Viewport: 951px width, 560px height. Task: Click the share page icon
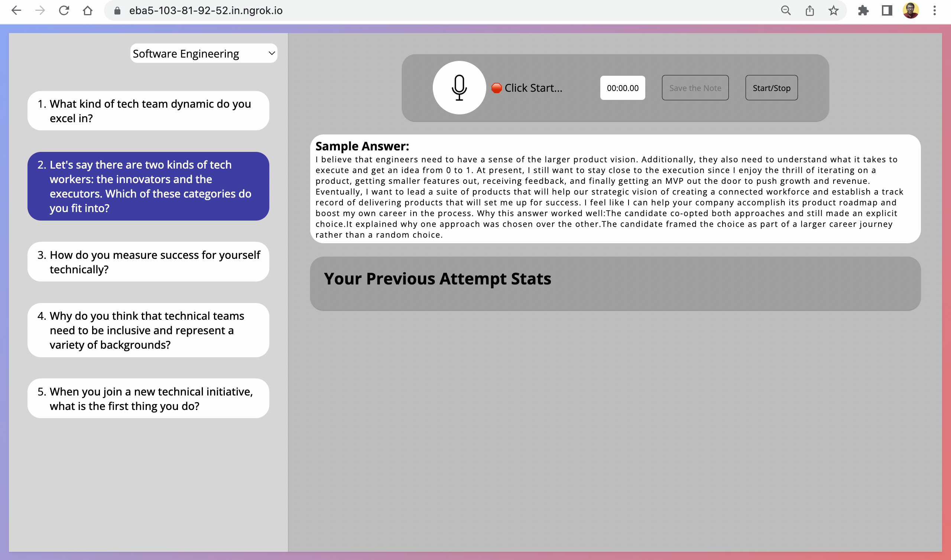coord(809,10)
